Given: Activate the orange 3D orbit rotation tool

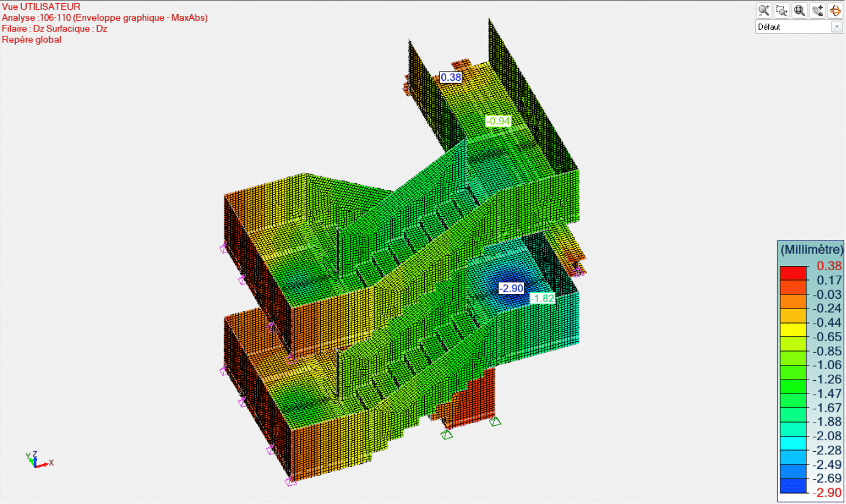Looking at the screenshot, I should tap(835, 10).
